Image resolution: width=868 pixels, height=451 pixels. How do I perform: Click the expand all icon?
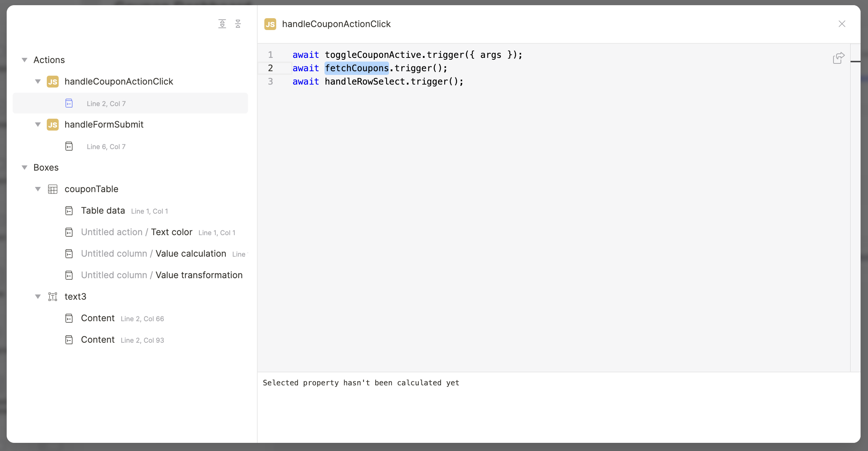click(x=222, y=24)
